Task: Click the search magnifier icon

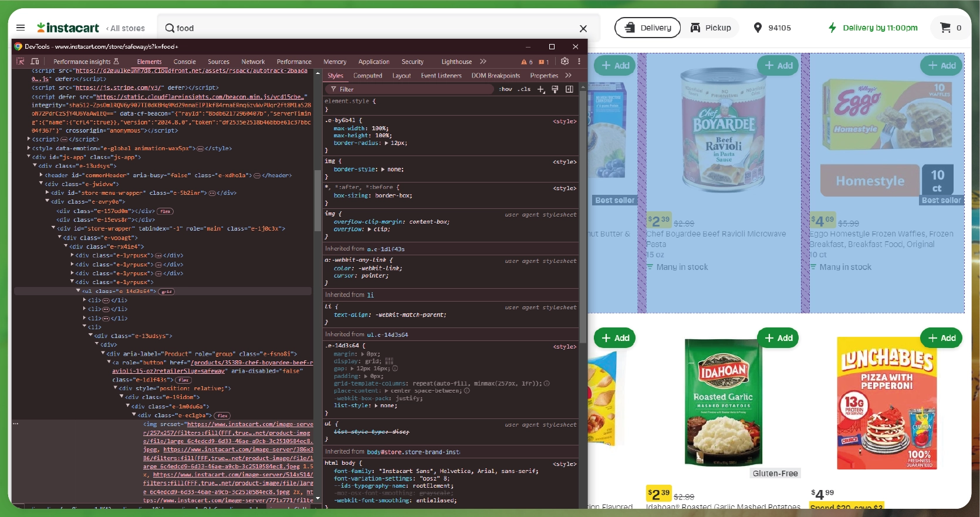Action: click(170, 28)
